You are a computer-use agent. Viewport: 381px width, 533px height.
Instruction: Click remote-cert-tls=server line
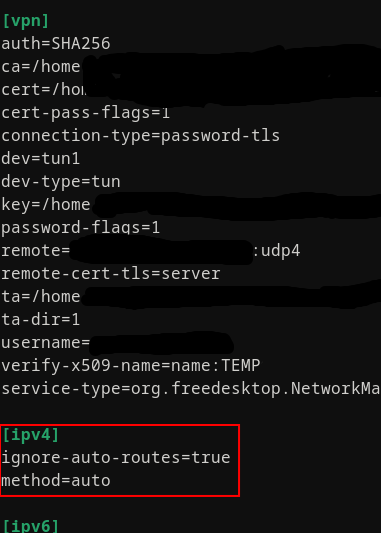coord(111,274)
